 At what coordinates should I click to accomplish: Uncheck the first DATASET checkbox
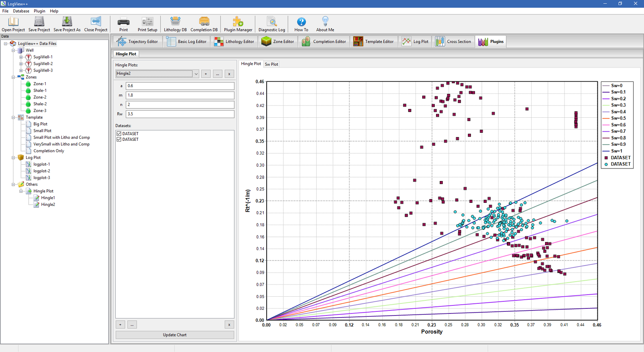[x=119, y=134]
